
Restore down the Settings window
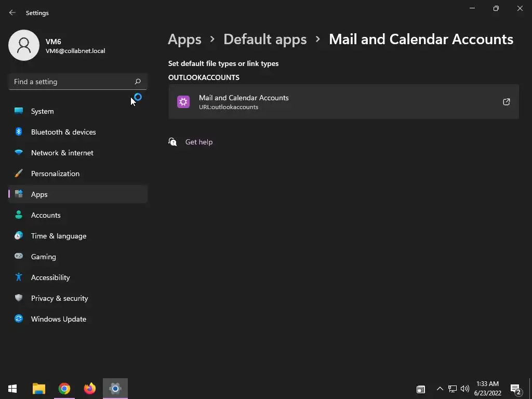point(496,8)
